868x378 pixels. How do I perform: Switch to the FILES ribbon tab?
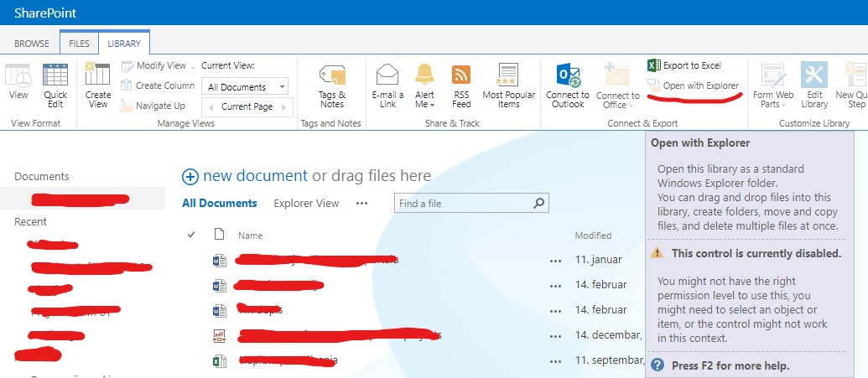[79, 44]
